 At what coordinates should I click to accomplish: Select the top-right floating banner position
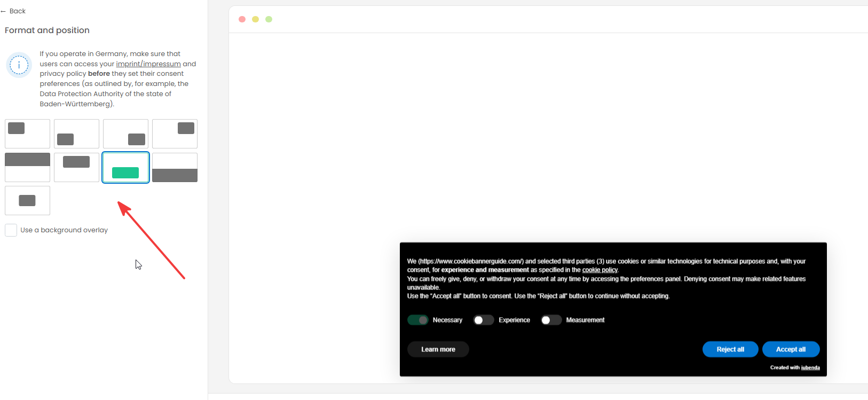[175, 134]
